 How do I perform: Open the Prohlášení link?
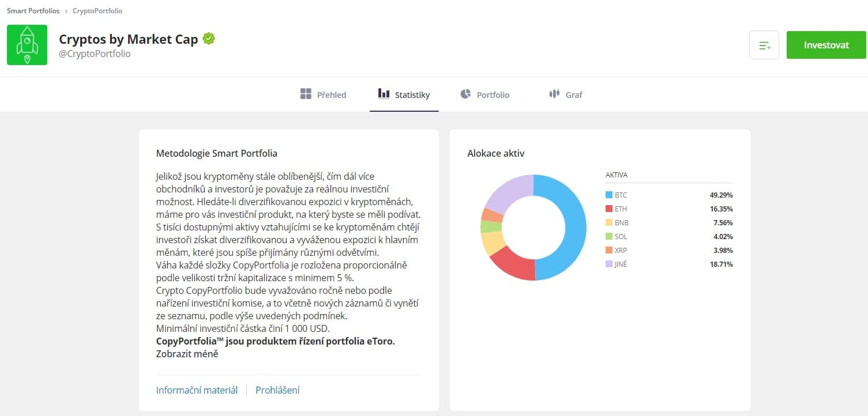277,390
